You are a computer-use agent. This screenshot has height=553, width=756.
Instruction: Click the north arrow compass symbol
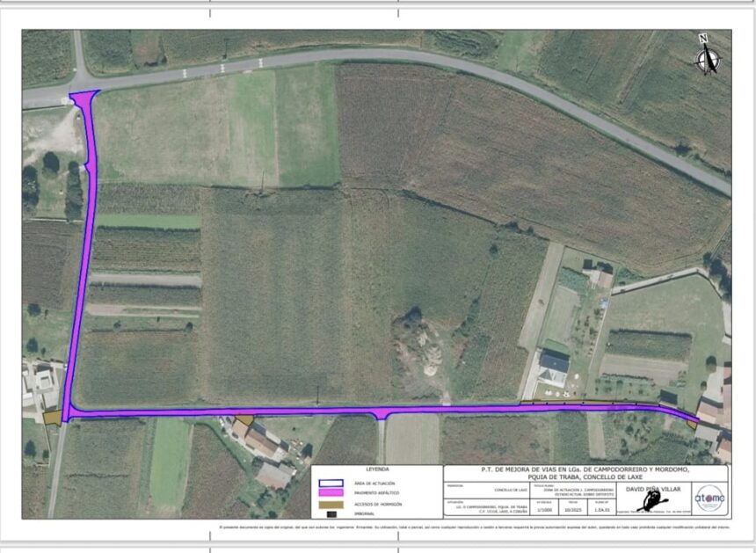point(708,55)
